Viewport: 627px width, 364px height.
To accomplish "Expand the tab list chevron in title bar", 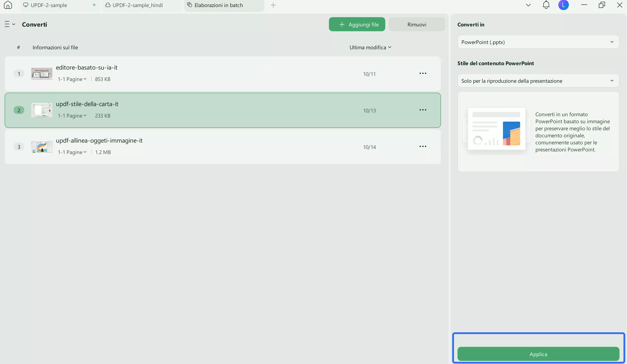I will point(528,5).
